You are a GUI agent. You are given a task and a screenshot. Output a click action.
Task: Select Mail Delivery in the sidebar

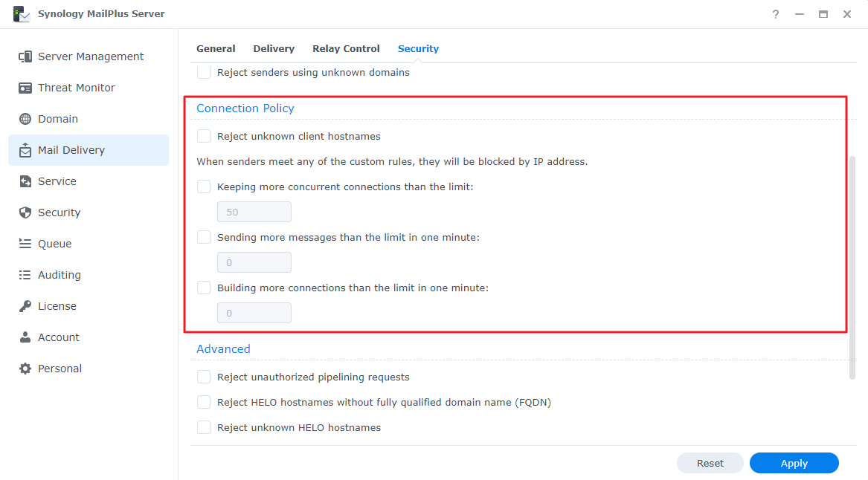[72, 149]
